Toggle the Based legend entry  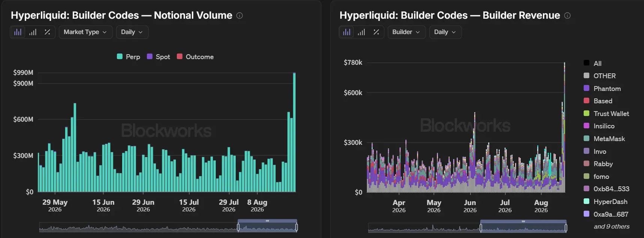[x=598, y=101]
